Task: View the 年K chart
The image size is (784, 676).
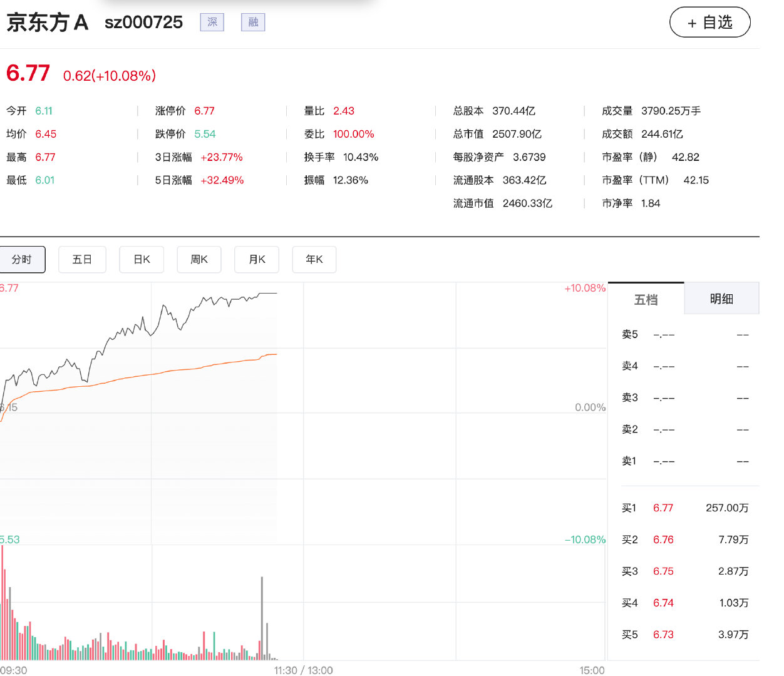Action: pos(314,259)
